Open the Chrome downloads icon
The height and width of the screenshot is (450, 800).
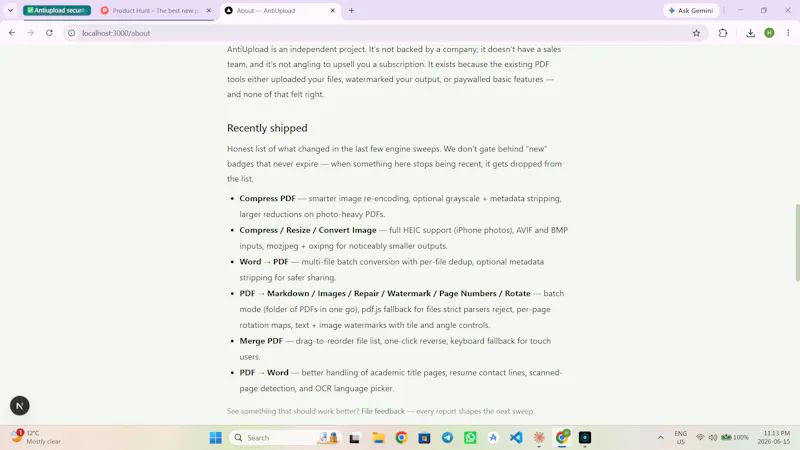click(x=751, y=33)
